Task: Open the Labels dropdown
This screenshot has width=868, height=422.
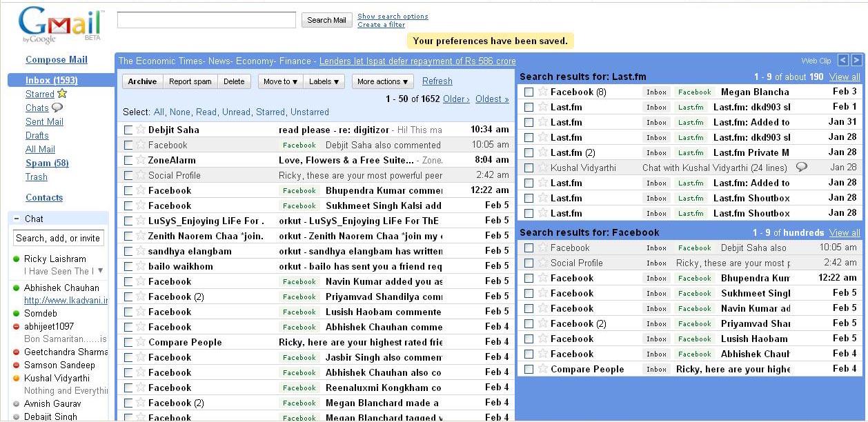Action: click(324, 81)
